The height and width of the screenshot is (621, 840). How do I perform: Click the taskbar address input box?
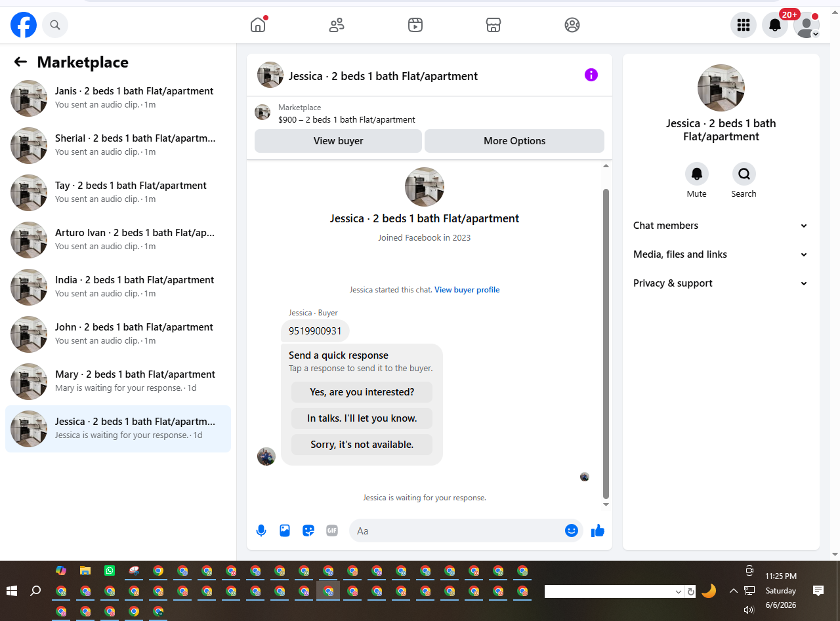pos(608,591)
